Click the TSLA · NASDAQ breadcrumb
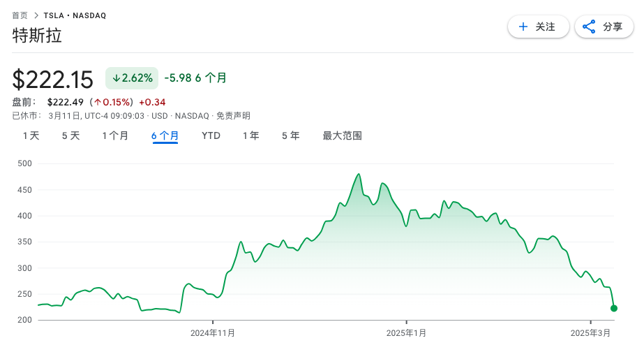Screen dimensions: 644x352 click(75, 15)
